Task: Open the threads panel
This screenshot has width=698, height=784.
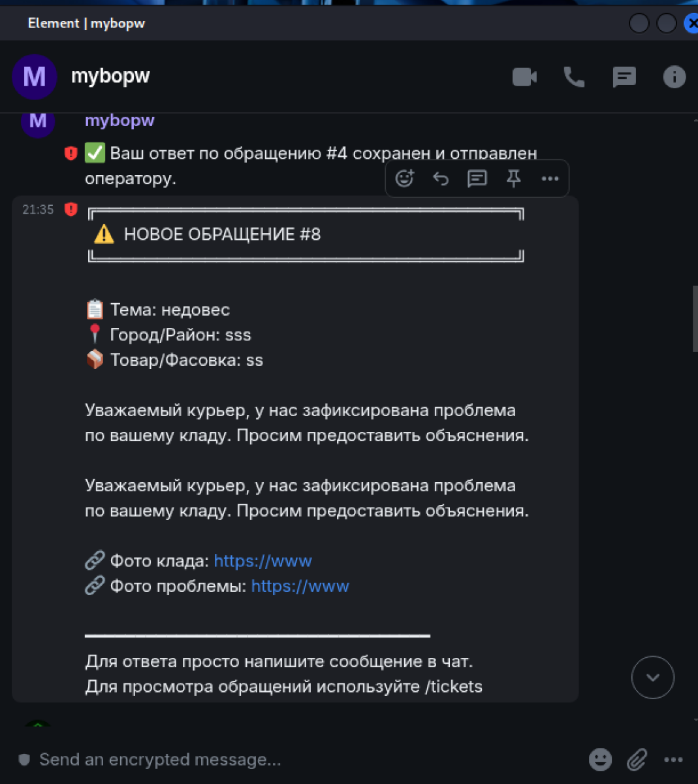Action: 624,77
